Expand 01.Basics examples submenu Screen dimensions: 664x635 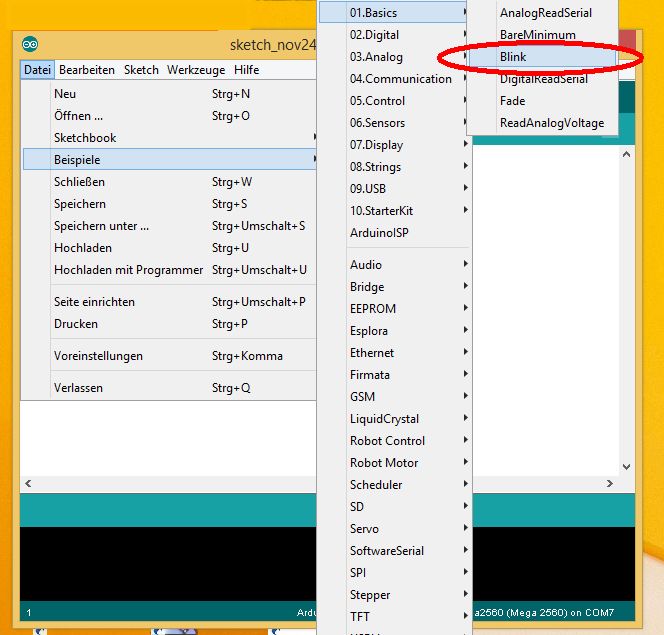click(x=395, y=13)
